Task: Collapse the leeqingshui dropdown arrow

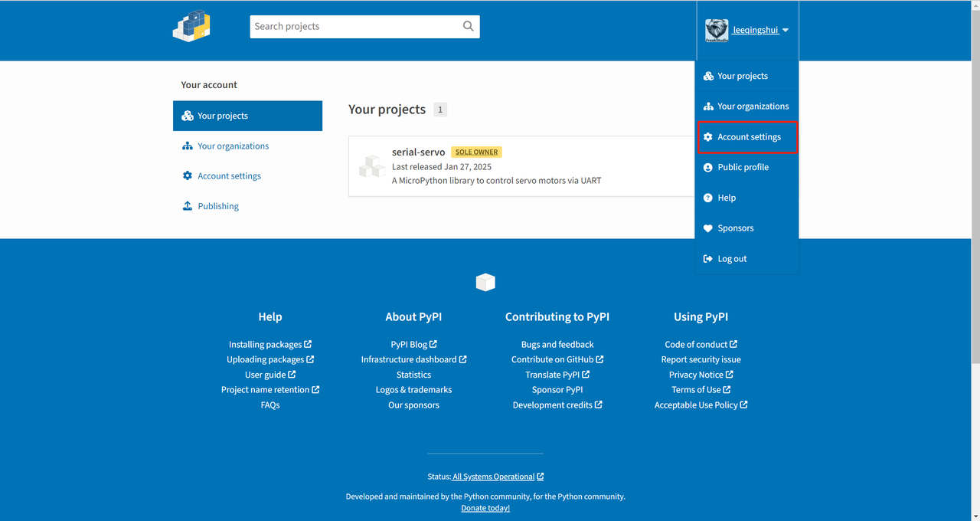Action: pyautogui.click(x=786, y=31)
